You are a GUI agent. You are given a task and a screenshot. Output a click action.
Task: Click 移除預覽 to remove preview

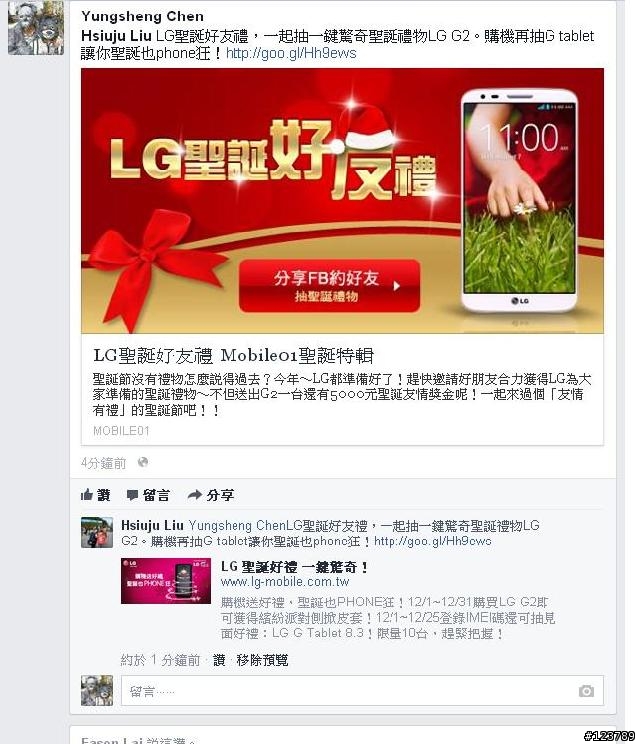tap(262, 660)
